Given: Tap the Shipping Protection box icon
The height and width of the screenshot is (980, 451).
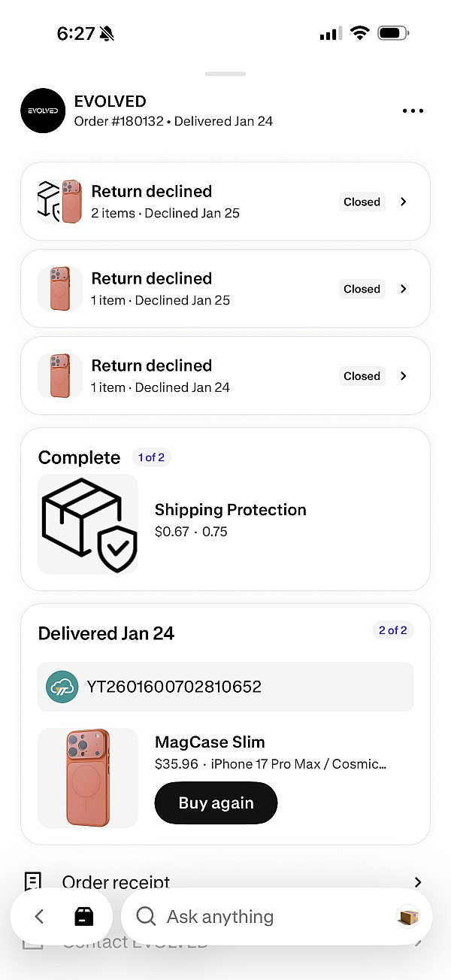Looking at the screenshot, I should pyautogui.click(x=88, y=524).
